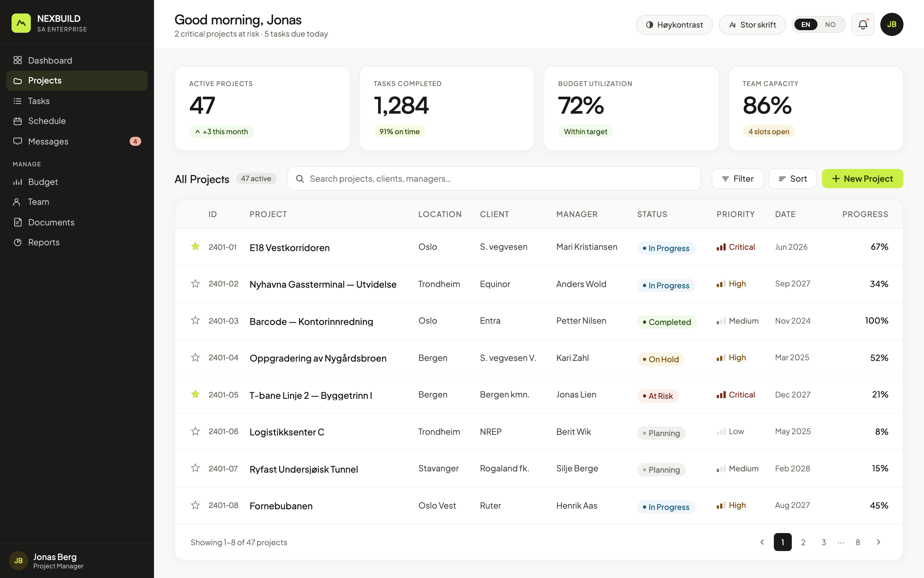Open the JB user avatar menu

(892, 24)
